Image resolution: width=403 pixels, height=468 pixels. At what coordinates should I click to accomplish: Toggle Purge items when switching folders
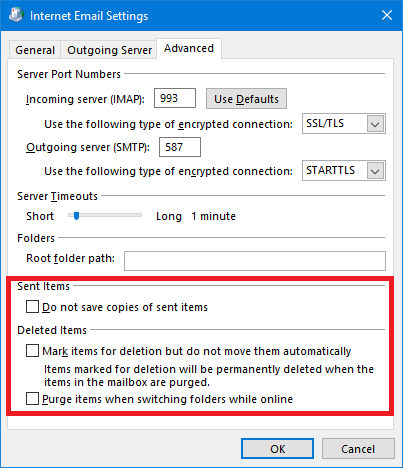[32, 399]
